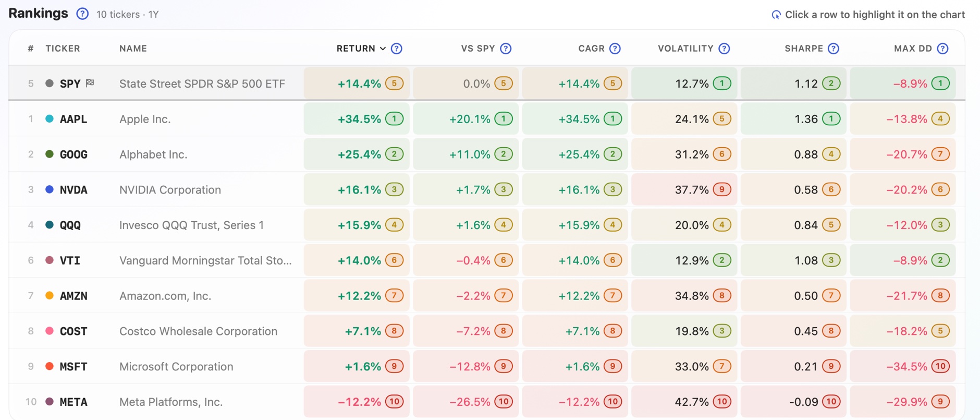Open the RETURN column help icon
The width and height of the screenshot is (980, 420).
click(397, 49)
